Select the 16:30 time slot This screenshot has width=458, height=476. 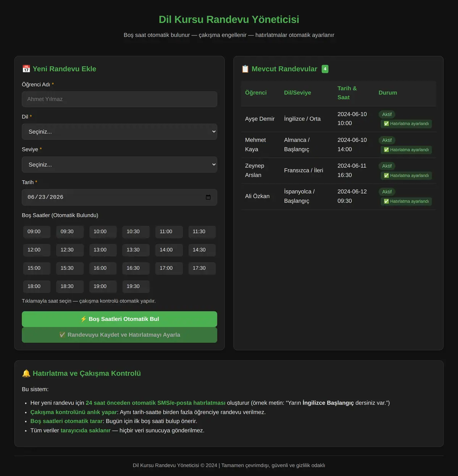tap(136, 268)
